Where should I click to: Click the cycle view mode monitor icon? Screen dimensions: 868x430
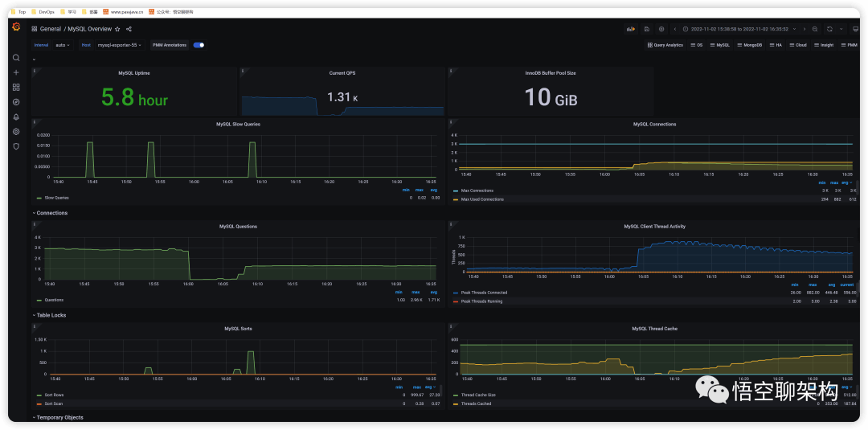pos(855,29)
